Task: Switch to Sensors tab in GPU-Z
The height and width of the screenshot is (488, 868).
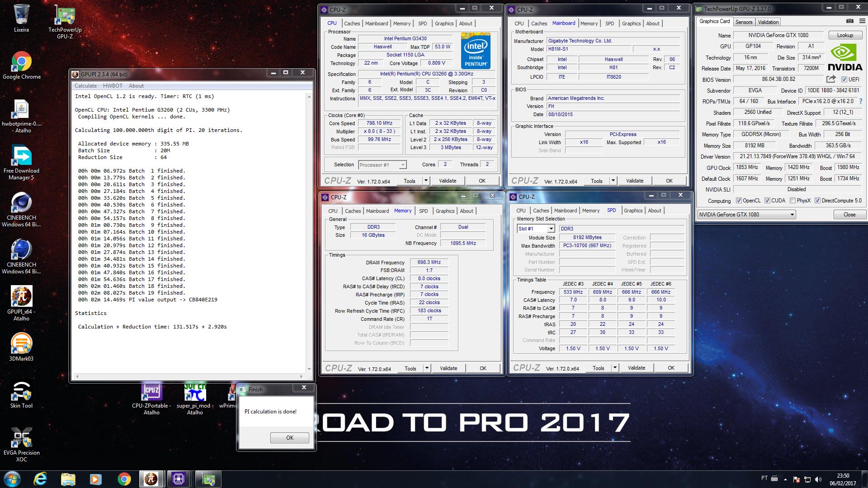Action: tap(744, 22)
